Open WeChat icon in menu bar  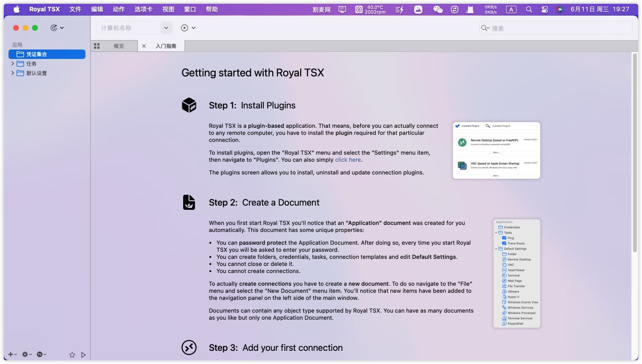[438, 9]
